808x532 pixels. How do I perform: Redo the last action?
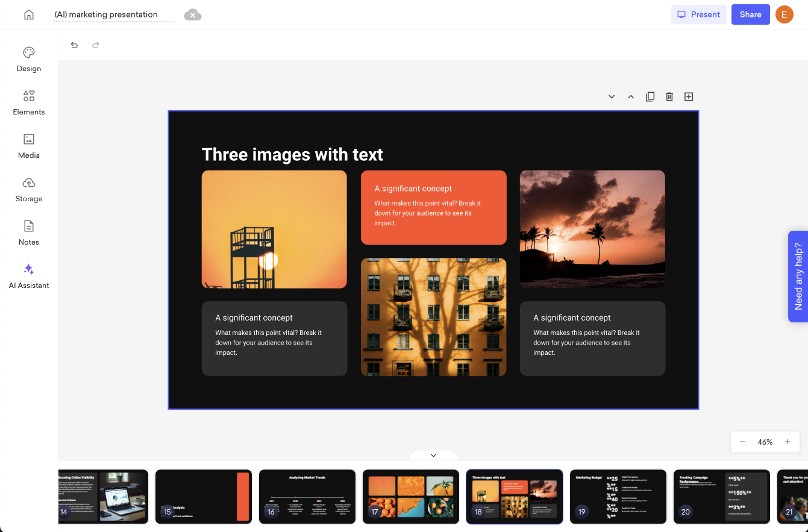point(95,45)
